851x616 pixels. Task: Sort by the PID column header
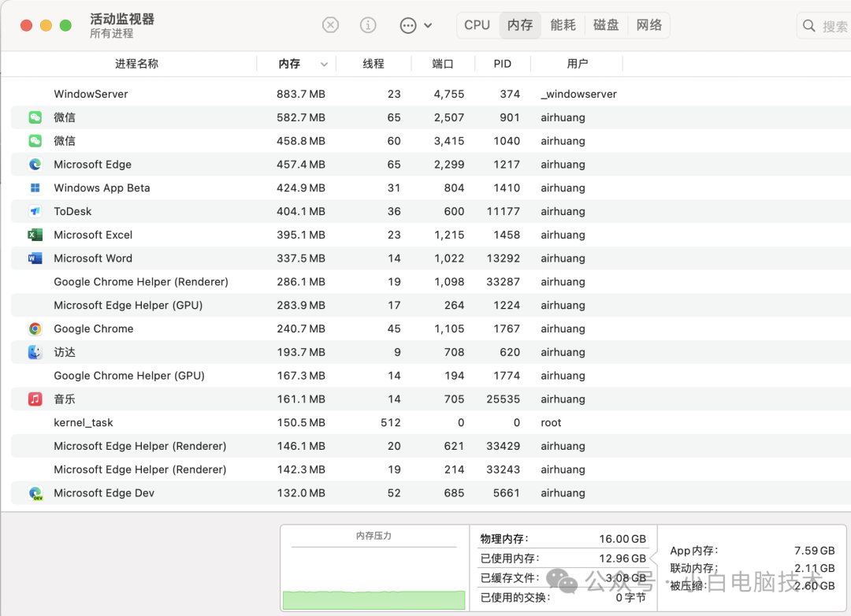coord(503,64)
